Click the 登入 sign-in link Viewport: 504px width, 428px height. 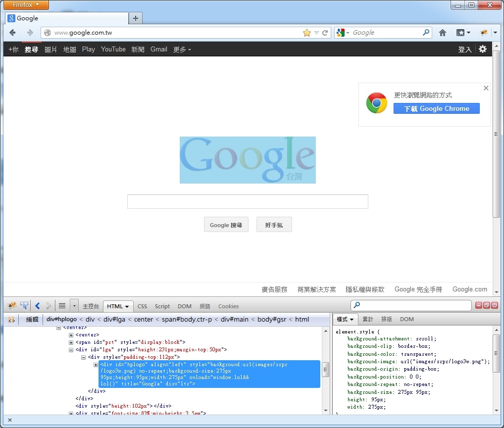(x=465, y=49)
